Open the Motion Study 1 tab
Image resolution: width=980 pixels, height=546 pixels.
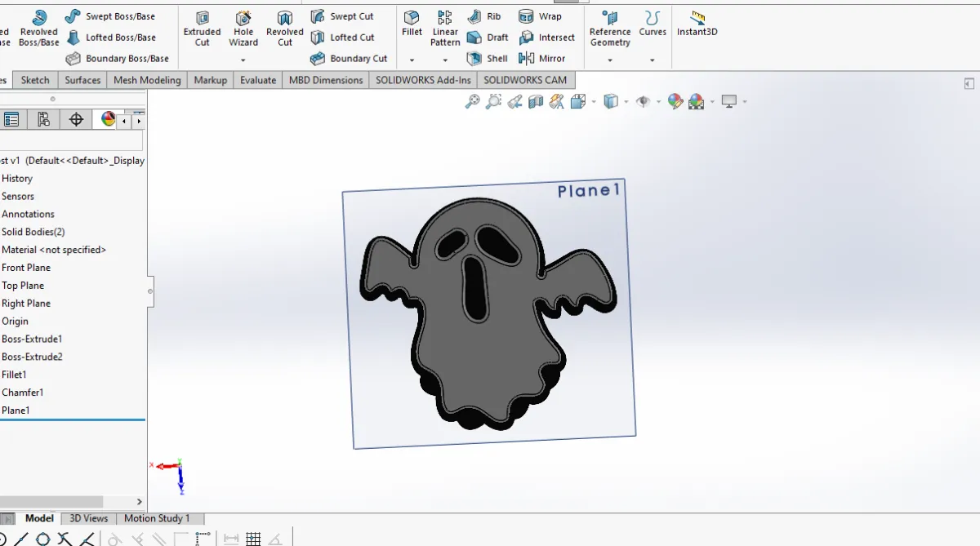(x=157, y=518)
